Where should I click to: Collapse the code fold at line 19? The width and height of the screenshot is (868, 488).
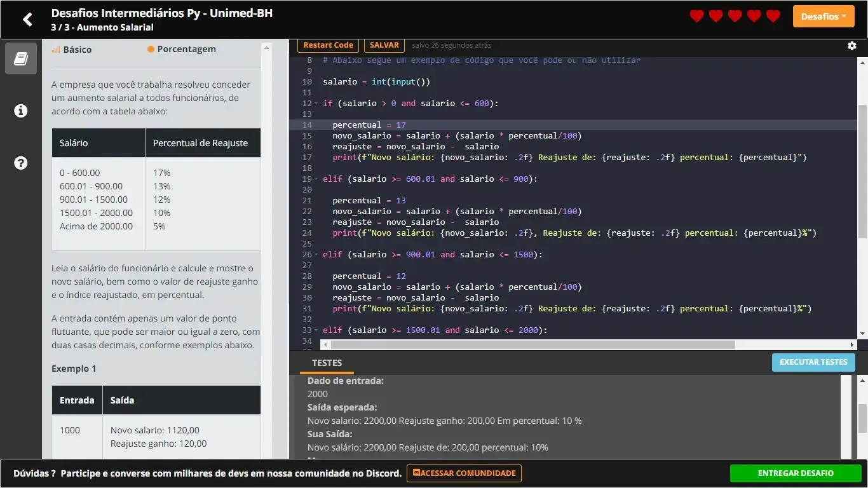(x=316, y=179)
